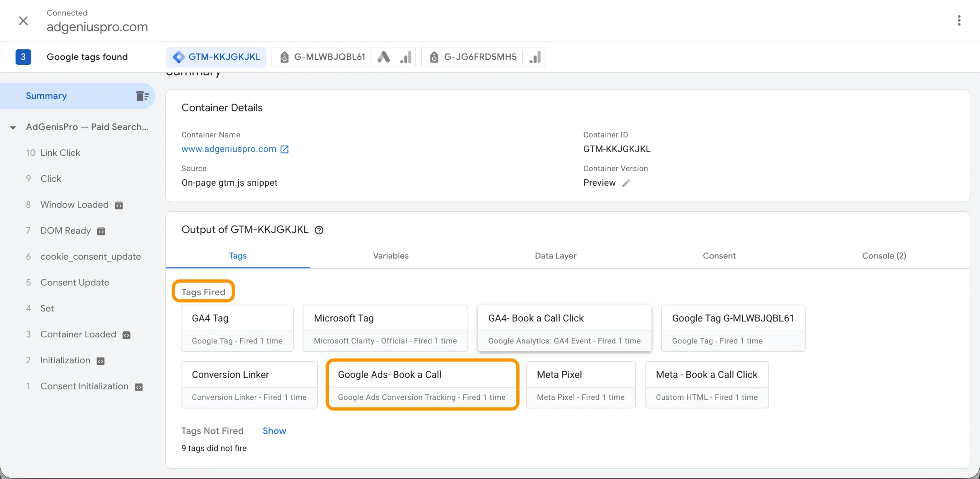The width and height of the screenshot is (980, 479).
Task: Click the 9 tags did not fire text
Action: 214,448
